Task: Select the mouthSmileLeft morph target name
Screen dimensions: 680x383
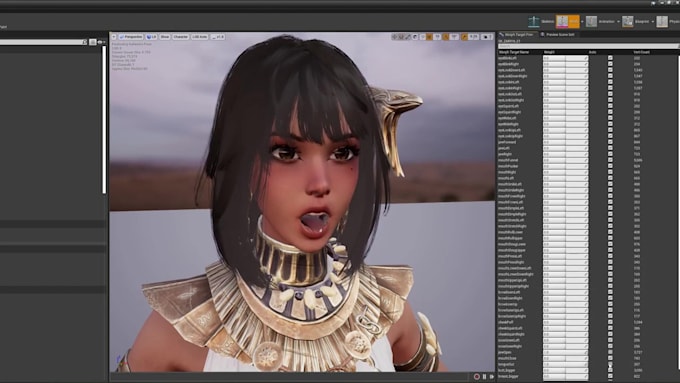Action: pos(510,184)
